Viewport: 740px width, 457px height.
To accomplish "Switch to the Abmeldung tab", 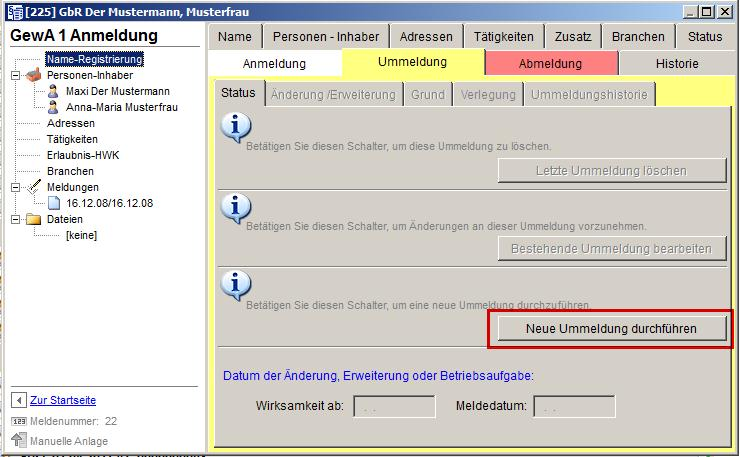I will 550,64.
